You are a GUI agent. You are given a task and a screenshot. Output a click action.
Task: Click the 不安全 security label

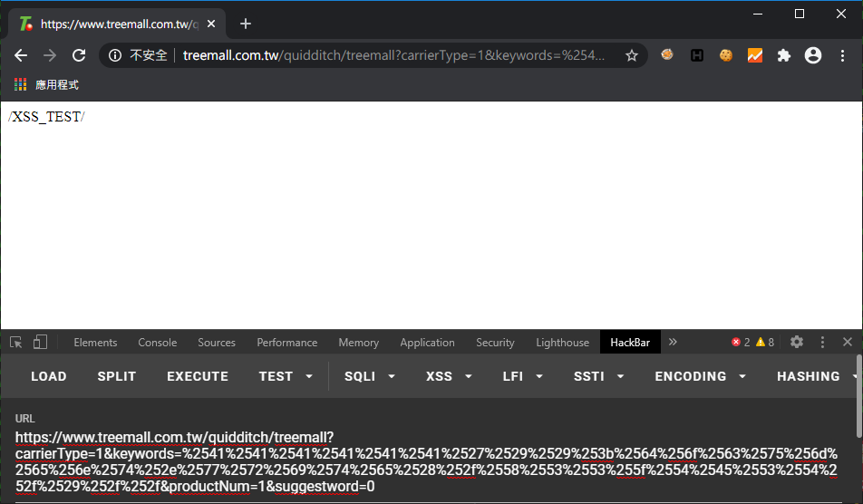(x=148, y=55)
